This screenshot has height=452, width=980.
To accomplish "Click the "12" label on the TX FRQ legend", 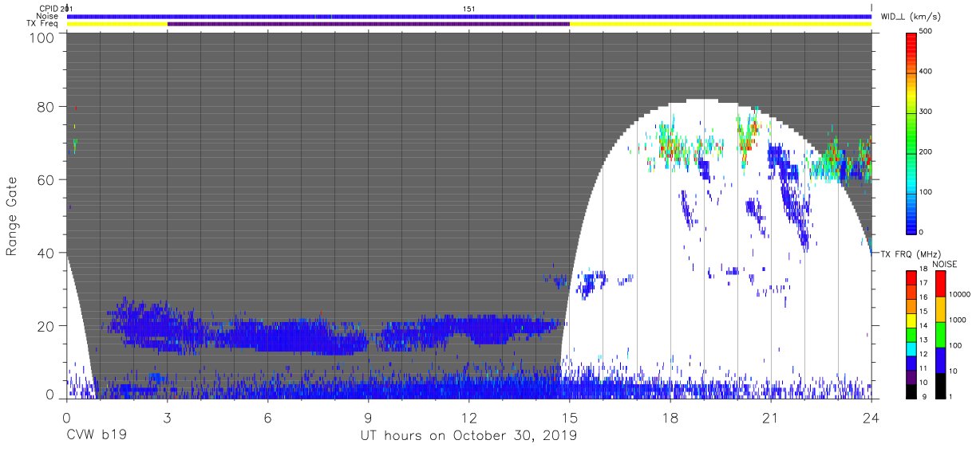I will coord(924,354).
